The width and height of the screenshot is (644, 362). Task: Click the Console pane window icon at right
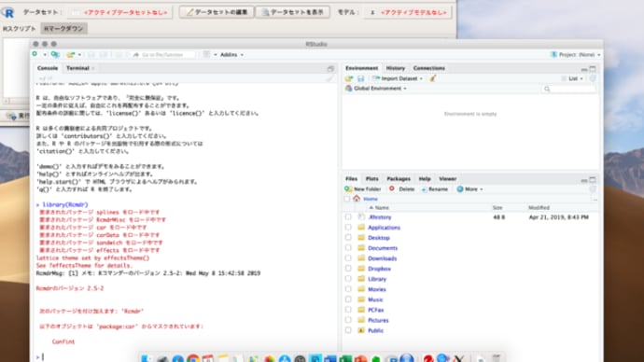330,68
